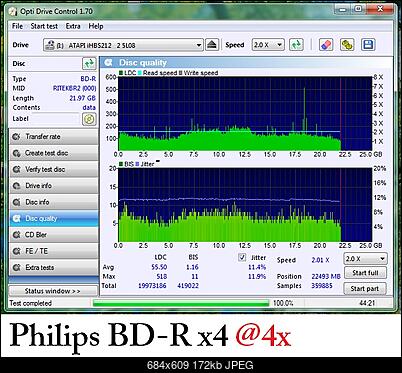Click the Length value 21.97 GB
Image resolution: width=402 pixels, height=373 pixels.
coord(82,98)
